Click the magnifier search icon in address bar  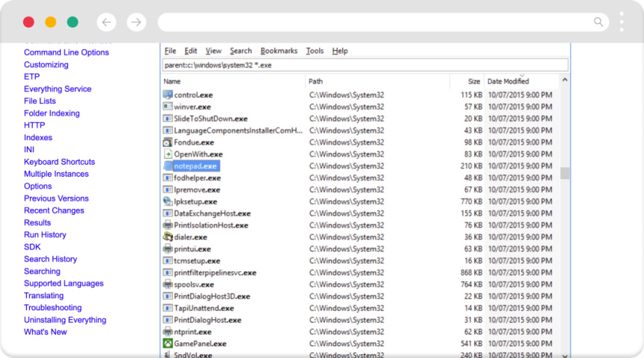point(599,22)
